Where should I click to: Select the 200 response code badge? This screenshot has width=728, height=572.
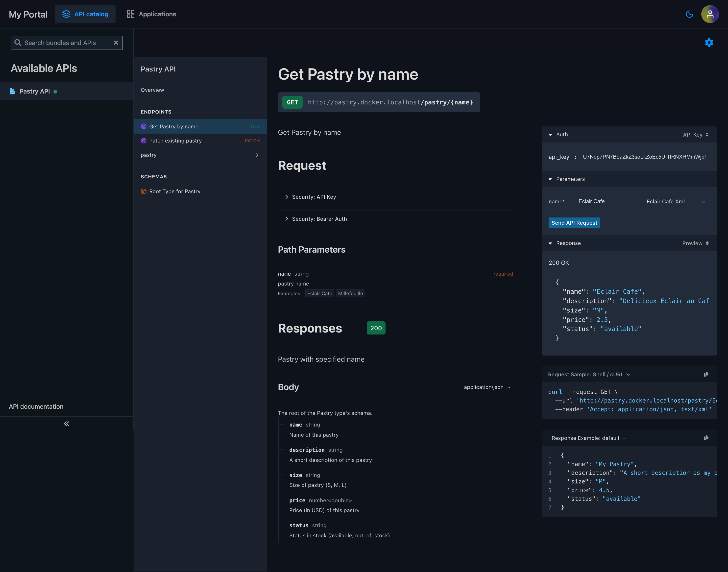coord(376,328)
